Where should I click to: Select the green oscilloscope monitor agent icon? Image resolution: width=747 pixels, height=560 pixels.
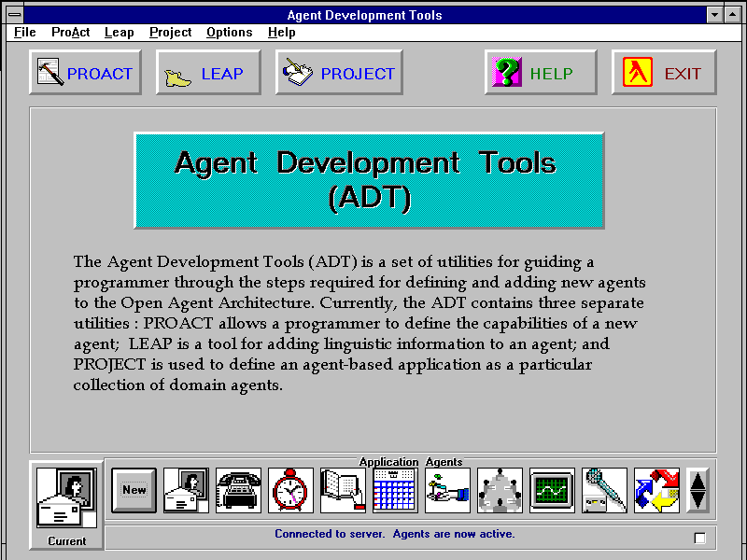[x=552, y=490]
